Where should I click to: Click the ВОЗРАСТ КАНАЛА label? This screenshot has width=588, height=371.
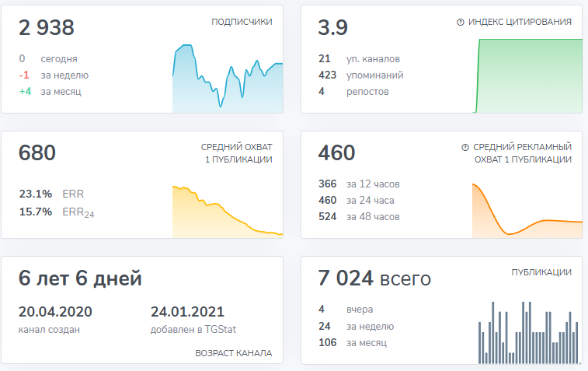(x=233, y=353)
